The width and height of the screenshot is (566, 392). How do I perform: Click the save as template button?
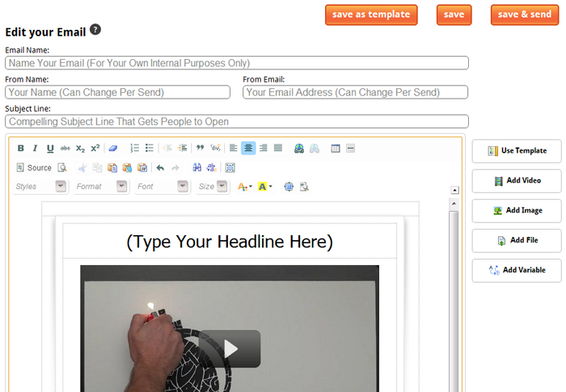coord(371,15)
